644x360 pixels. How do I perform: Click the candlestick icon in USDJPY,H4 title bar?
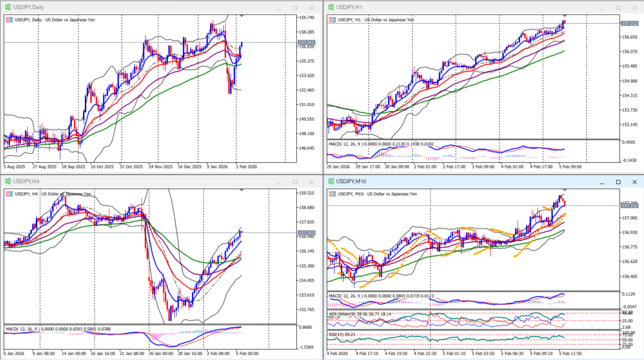pyautogui.click(x=8, y=182)
